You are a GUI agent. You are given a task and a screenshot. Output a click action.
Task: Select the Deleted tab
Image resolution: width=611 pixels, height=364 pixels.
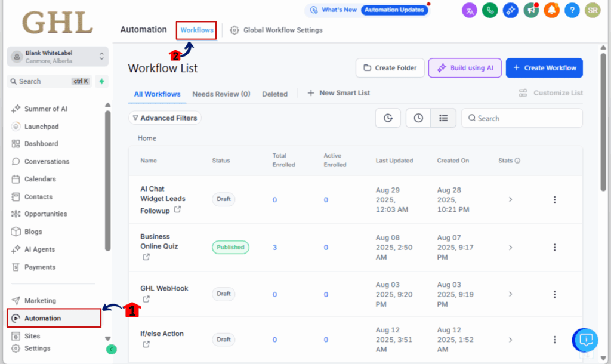274,94
